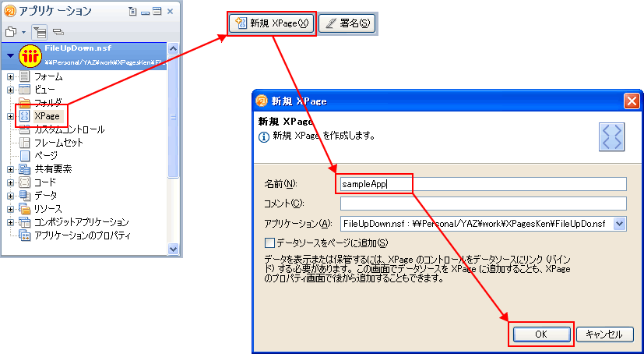Image resolution: width=644 pixels, height=354 pixels.
Task: Select the カスタムコントロール icon
Action: [x=25, y=129]
